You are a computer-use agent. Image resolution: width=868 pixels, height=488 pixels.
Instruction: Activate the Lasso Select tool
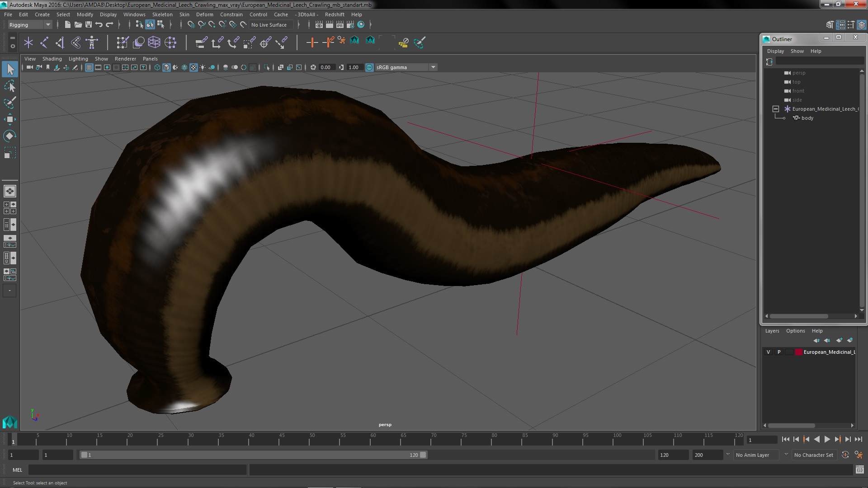(x=9, y=86)
